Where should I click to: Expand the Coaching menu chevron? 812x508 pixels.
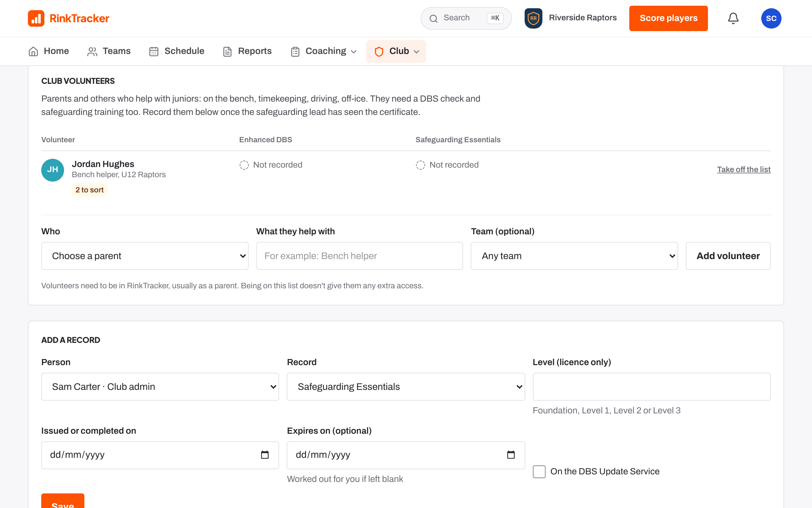(x=354, y=52)
